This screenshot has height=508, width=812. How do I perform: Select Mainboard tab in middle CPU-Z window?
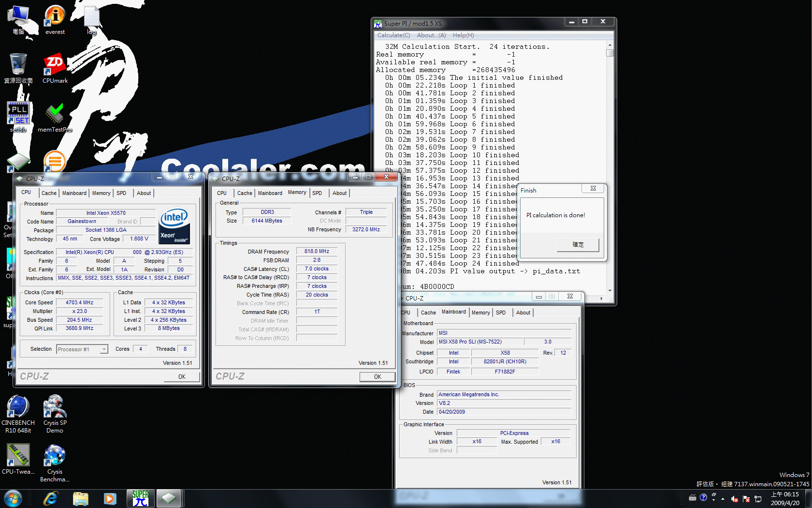pos(270,193)
